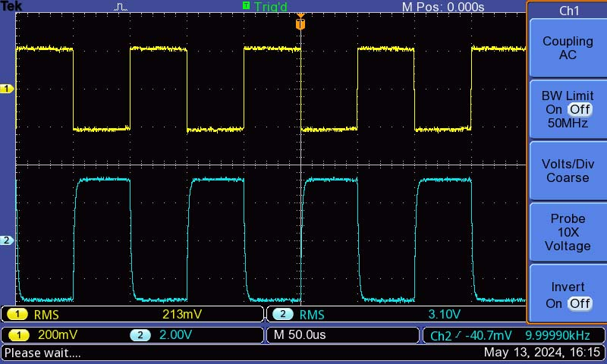This screenshot has width=607, height=364.
Task: Select the cyan channel 2 ground reference marker
Action: point(8,240)
